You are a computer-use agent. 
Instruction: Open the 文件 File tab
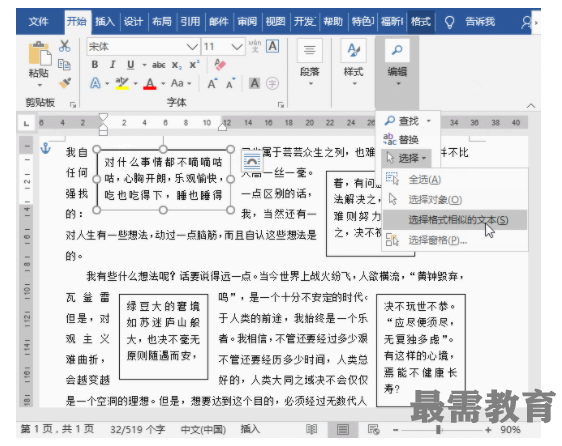pyautogui.click(x=38, y=22)
